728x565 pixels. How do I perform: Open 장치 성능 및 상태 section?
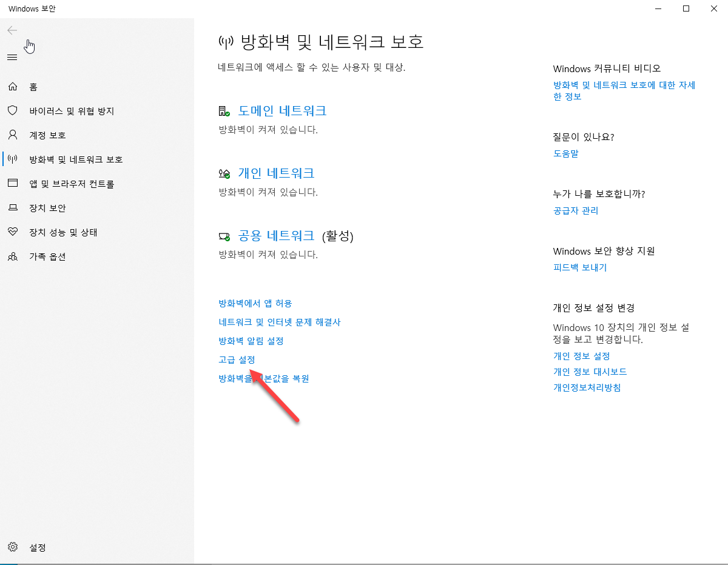63,232
